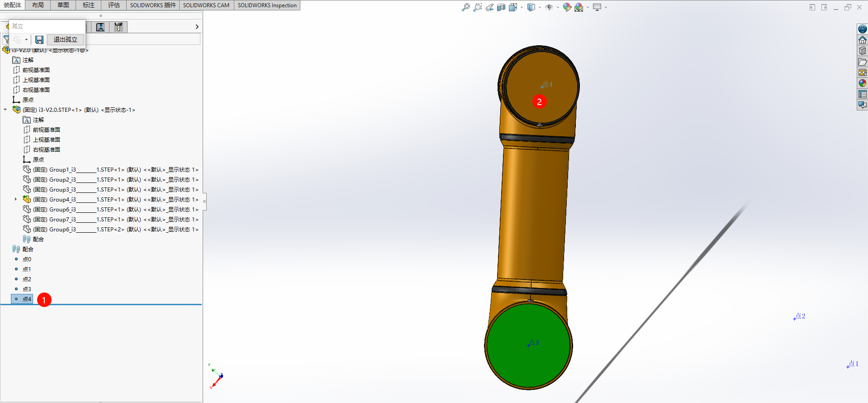Click the 点2 label in the viewport
Image resolution: width=868 pixels, height=403 pixels.
pyautogui.click(x=801, y=316)
